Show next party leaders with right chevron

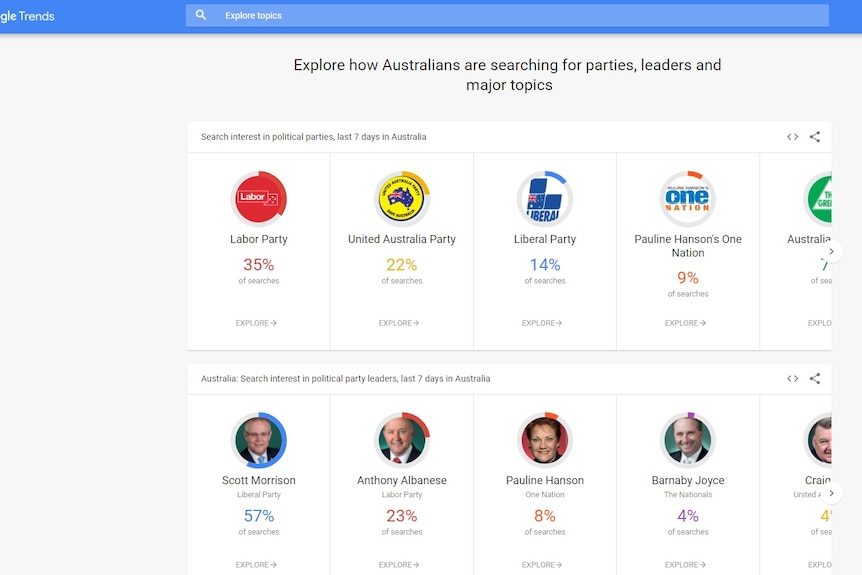[832, 493]
